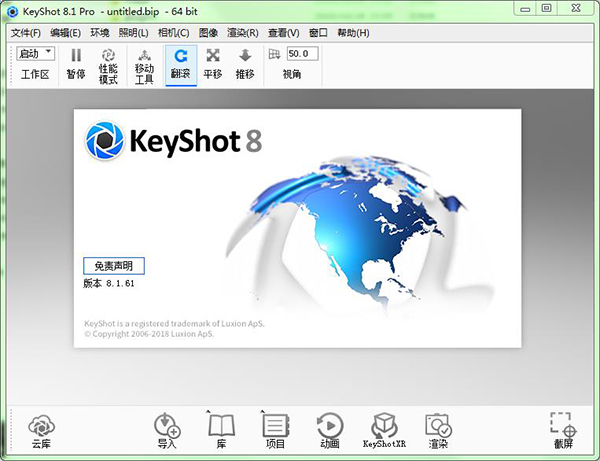600x461 pixels.
Task: Click the 导入 import icon
Action: coord(167,431)
